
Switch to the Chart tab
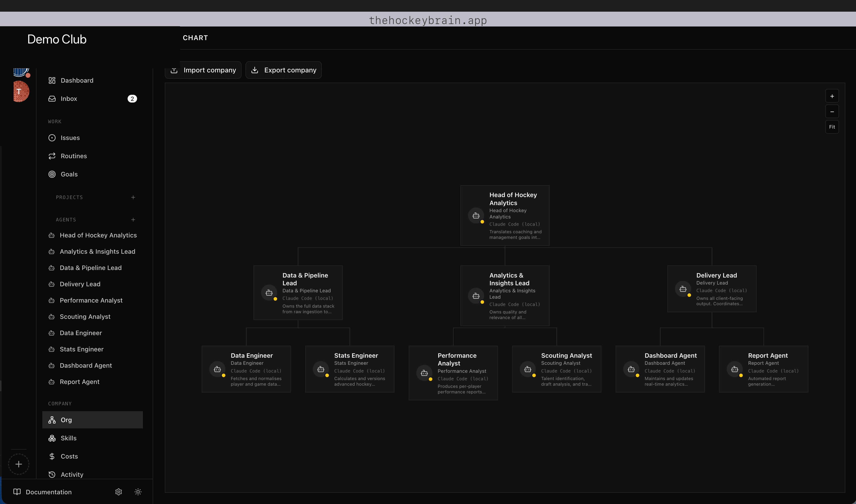click(x=195, y=38)
